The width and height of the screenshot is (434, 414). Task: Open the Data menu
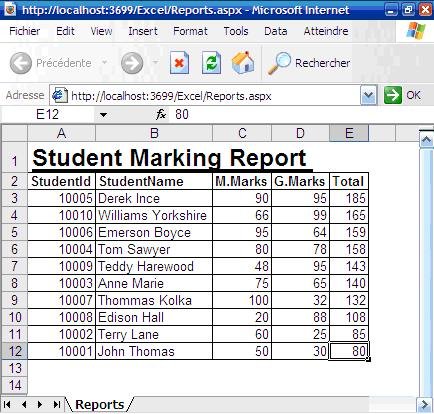click(276, 31)
